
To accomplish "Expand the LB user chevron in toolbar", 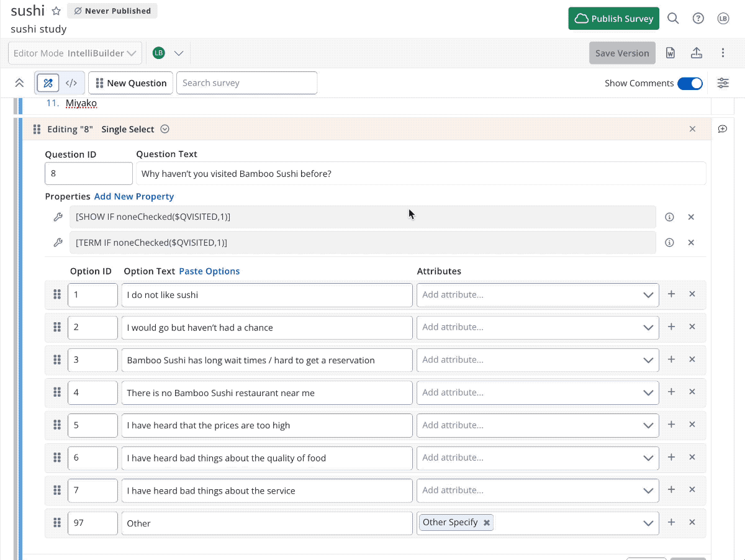I will click(x=179, y=53).
